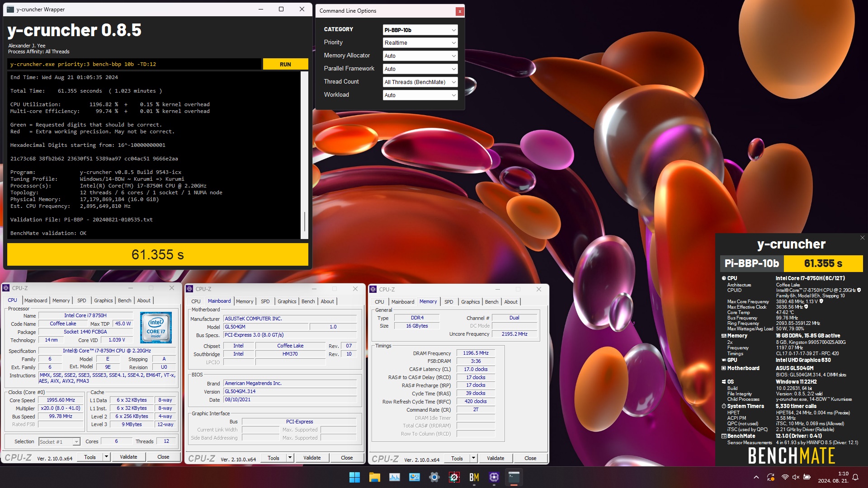The image size is (868, 488).
Task: Click the System Timers stopwatch icon
Action: pos(724,406)
